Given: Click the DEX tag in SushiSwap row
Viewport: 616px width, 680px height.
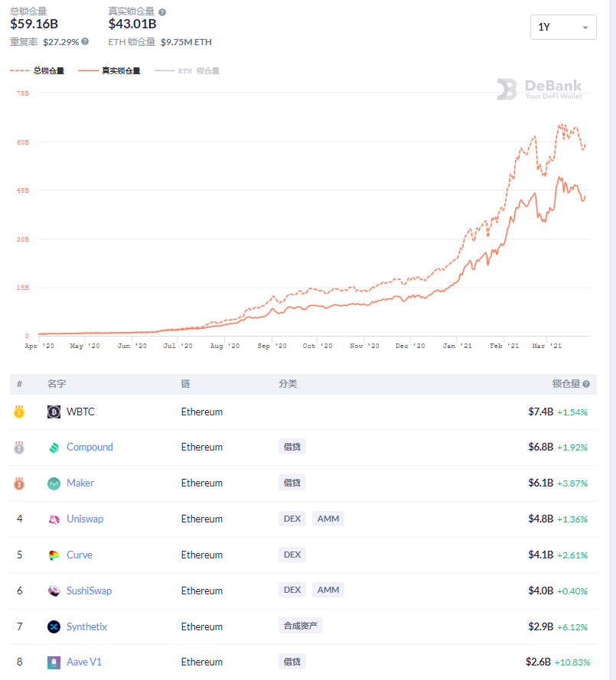Looking at the screenshot, I should click(292, 590).
